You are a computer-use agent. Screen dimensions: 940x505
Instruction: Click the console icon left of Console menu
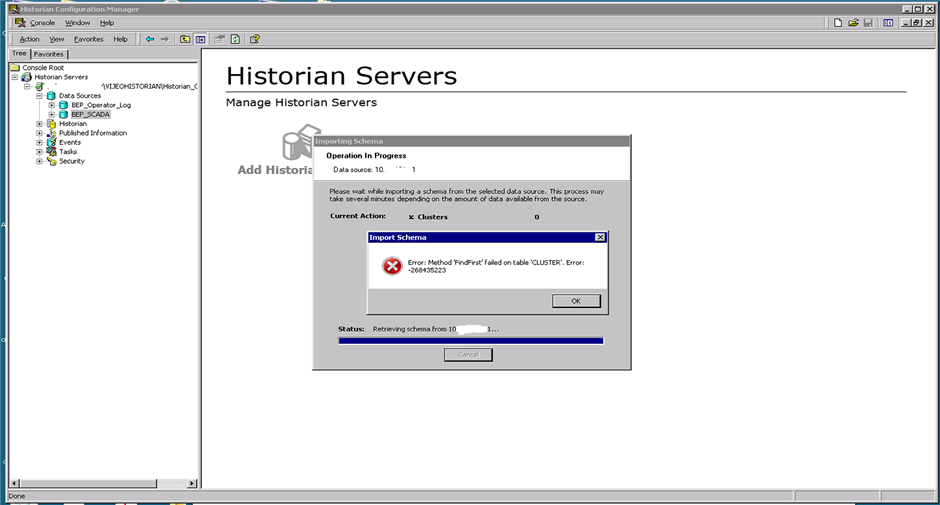20,23
